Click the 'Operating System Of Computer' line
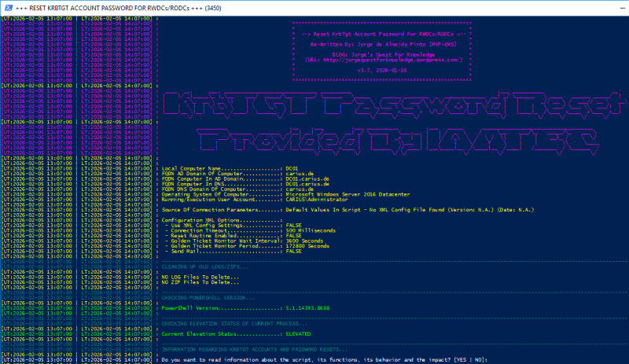The image size is (629, 364). point(259,194)
